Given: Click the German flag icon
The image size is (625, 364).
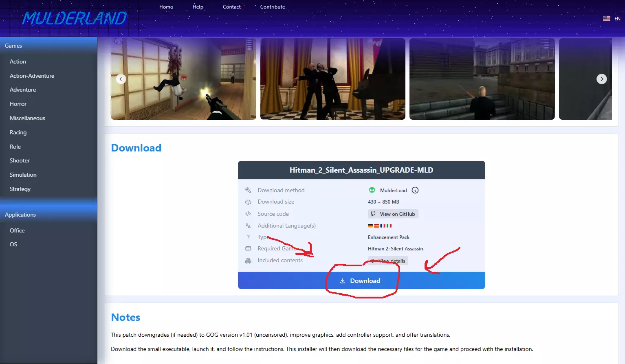Looking at the screenshot, I should pos(370,226).
